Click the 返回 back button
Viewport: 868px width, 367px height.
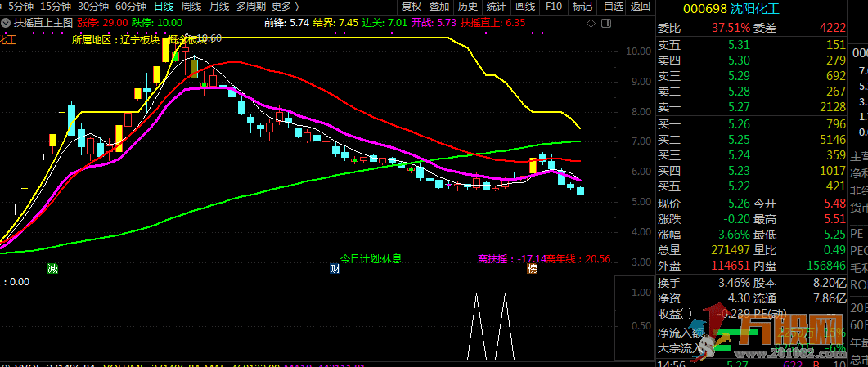[x=640, y=7]
